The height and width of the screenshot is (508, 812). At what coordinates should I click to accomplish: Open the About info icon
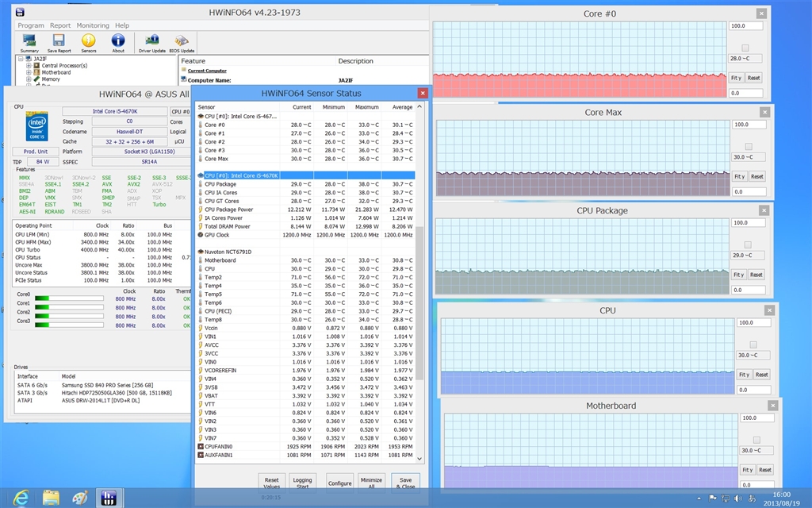pyautogui.click(x=118, y=40)
